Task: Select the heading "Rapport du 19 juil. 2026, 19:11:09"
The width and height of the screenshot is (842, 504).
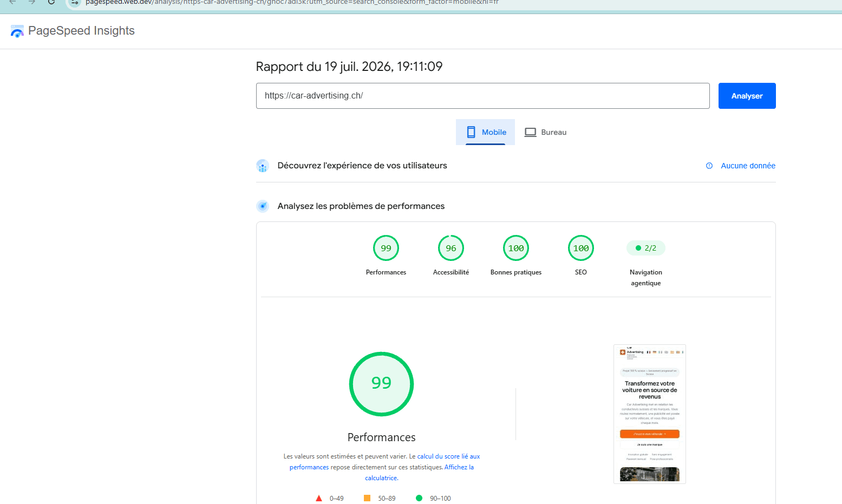Action: pos(349,67)
